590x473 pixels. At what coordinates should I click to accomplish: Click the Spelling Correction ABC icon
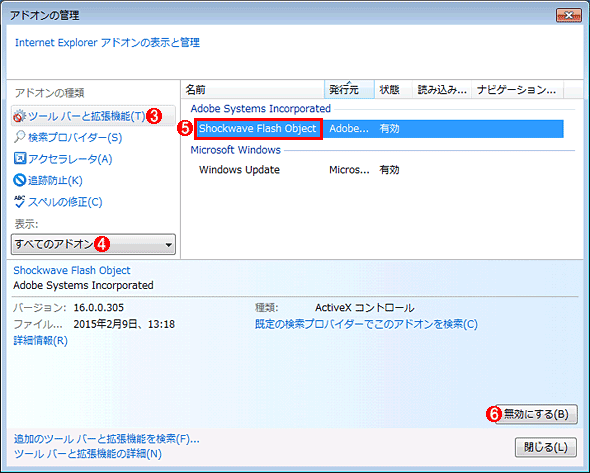coord(20,202)
